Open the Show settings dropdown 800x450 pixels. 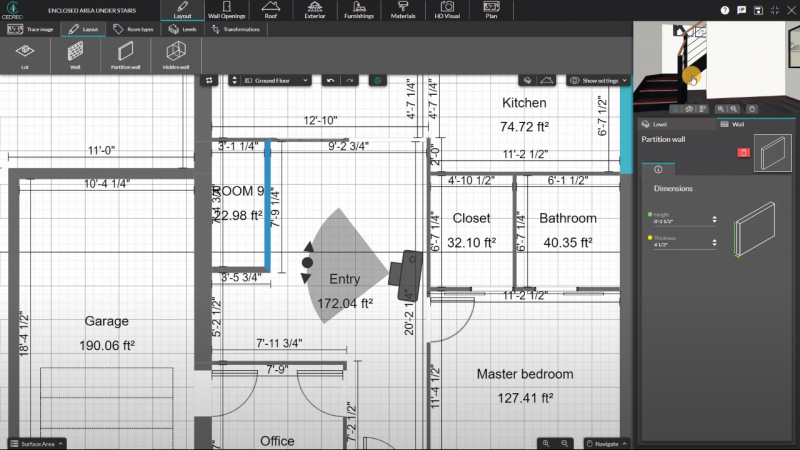click(598, 79)
